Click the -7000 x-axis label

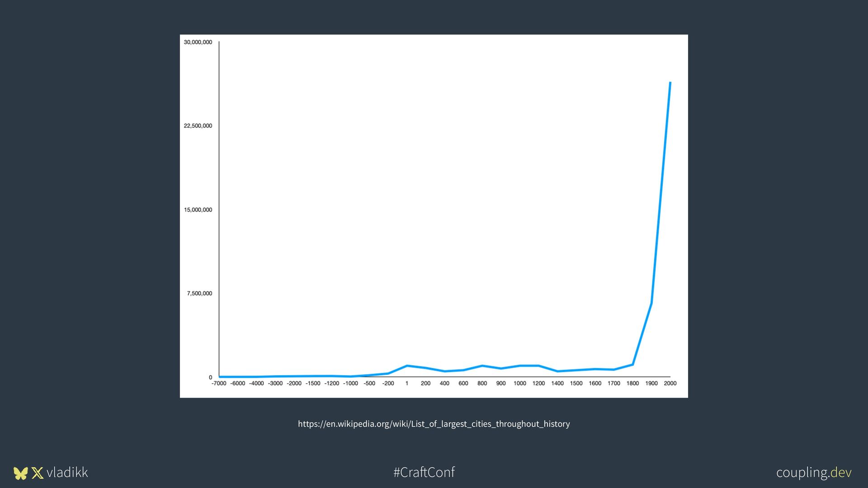(219, 383)
